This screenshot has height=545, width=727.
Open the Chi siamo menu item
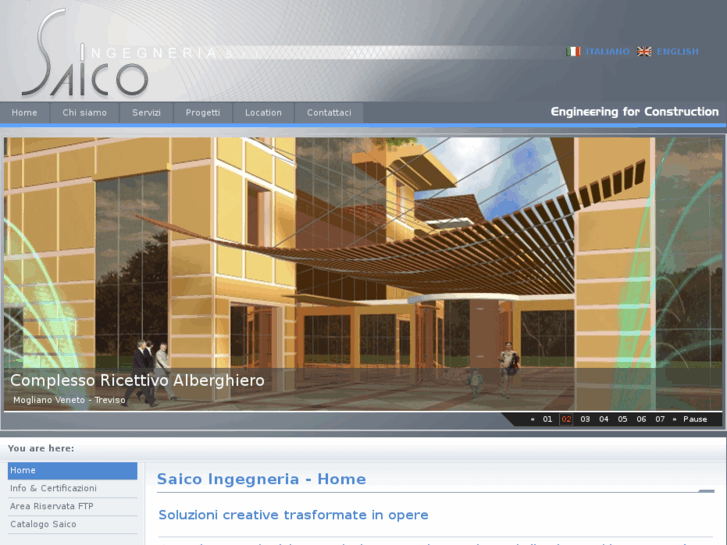pos(84,113)
